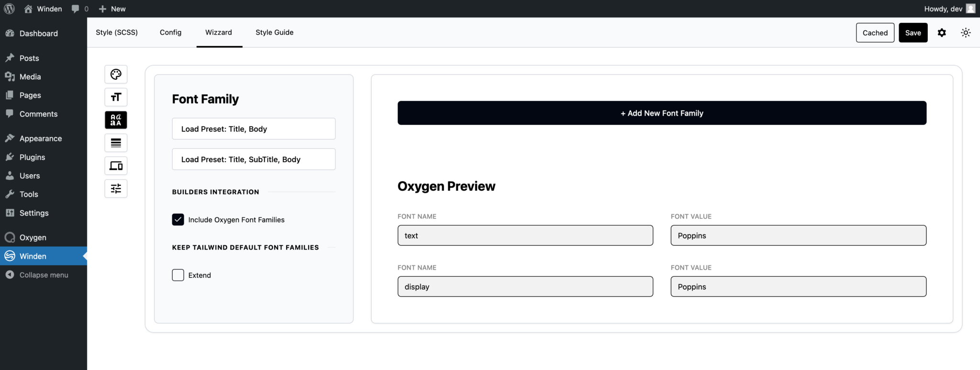Click the Comments icon in sidebar

point(10,114)
